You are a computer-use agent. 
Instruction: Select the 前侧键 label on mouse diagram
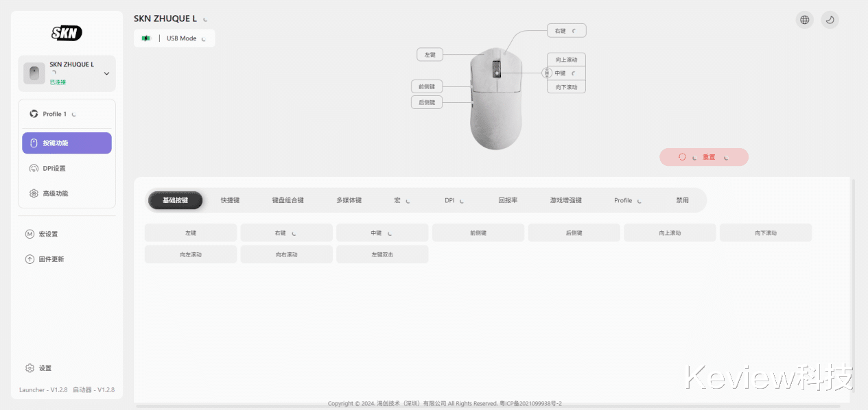(x=427, y=86)
